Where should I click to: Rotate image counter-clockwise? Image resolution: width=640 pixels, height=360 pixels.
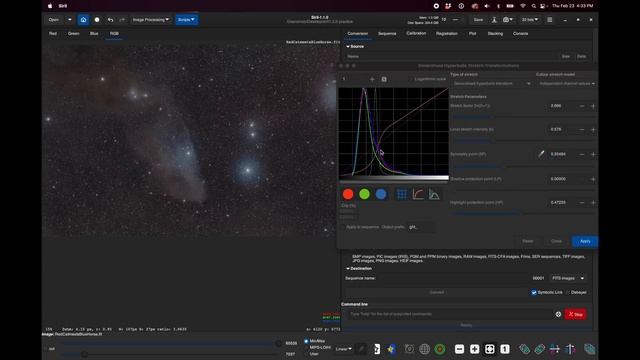point(524,349)
